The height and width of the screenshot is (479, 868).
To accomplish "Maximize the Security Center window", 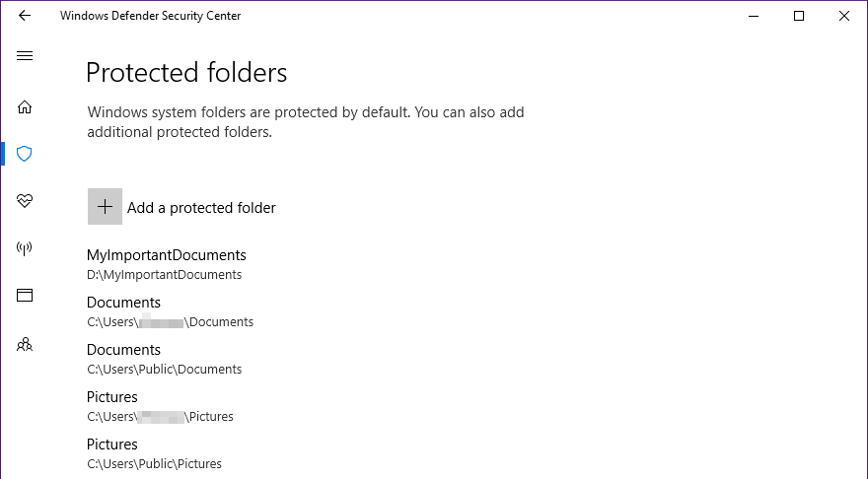I will pyautogui.click(x=799, y=16).
